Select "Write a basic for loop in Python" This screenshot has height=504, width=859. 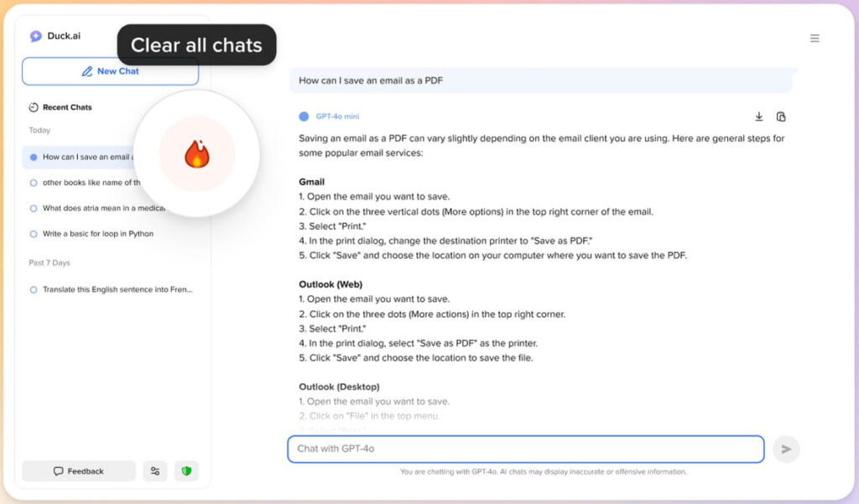97,233
